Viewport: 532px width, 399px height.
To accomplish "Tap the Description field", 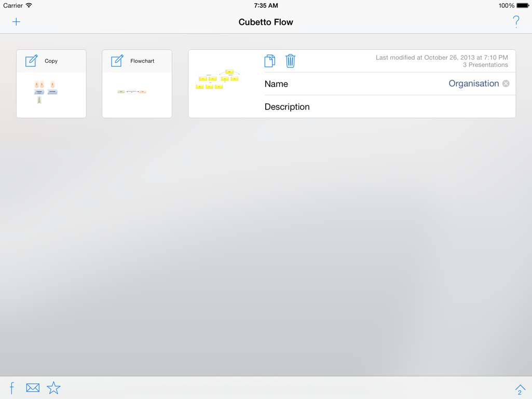I will tap(390, 107).
